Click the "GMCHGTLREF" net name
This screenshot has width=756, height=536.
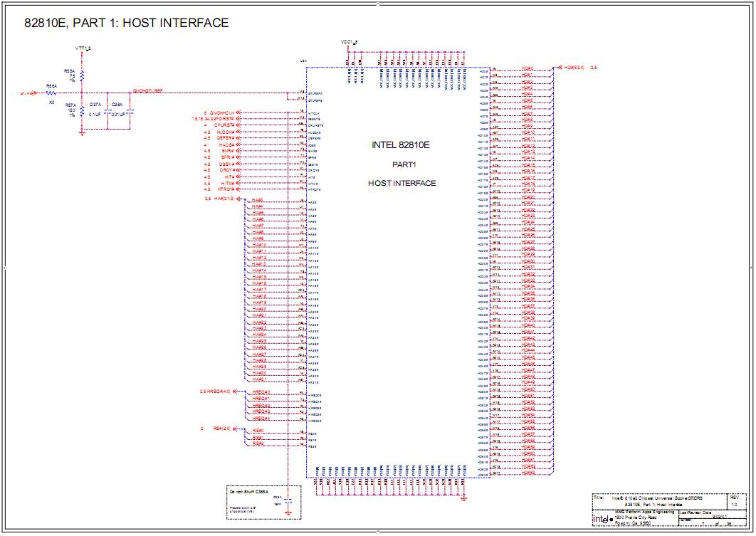[147, 90]
